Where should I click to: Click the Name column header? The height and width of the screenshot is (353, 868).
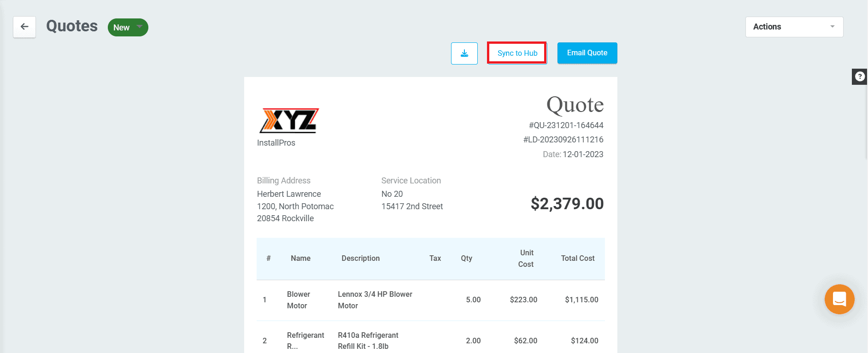[300, 259]
